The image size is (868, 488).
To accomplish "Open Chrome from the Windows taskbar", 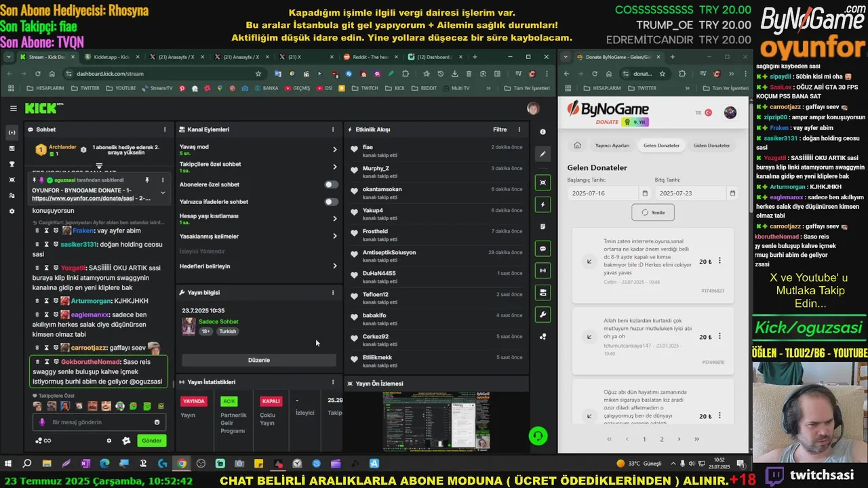I will tap(181, 464).
